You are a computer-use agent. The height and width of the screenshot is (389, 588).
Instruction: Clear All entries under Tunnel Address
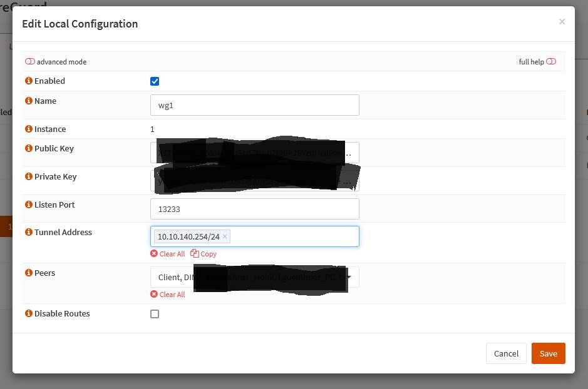pyautogui.click(x=168, y=253)
